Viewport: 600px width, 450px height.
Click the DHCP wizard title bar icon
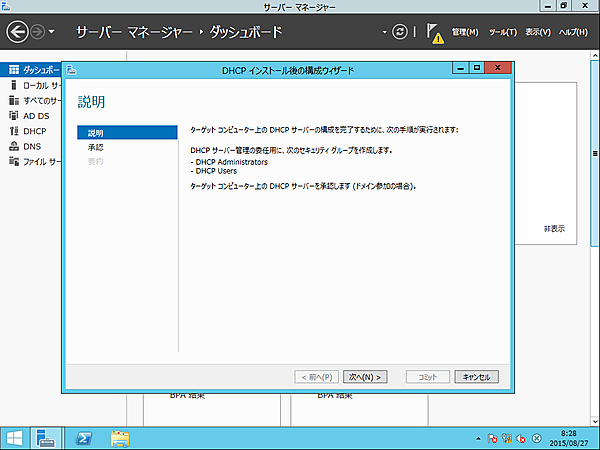[72, 70]
